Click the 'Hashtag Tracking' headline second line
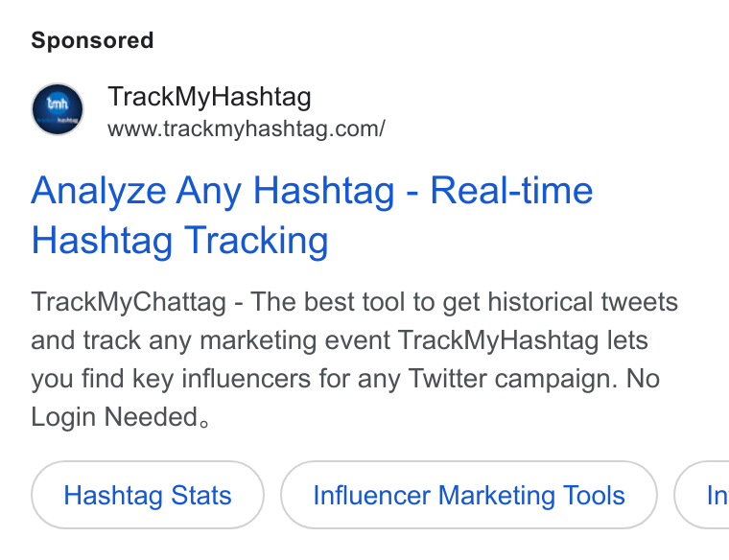The image size is (729, 560). (x=179, y=241)
